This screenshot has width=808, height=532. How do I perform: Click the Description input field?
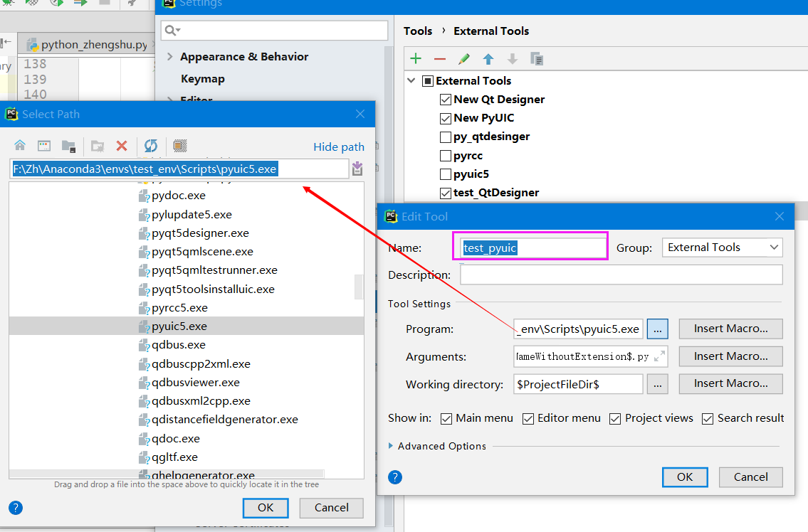[x=621, y=275]
